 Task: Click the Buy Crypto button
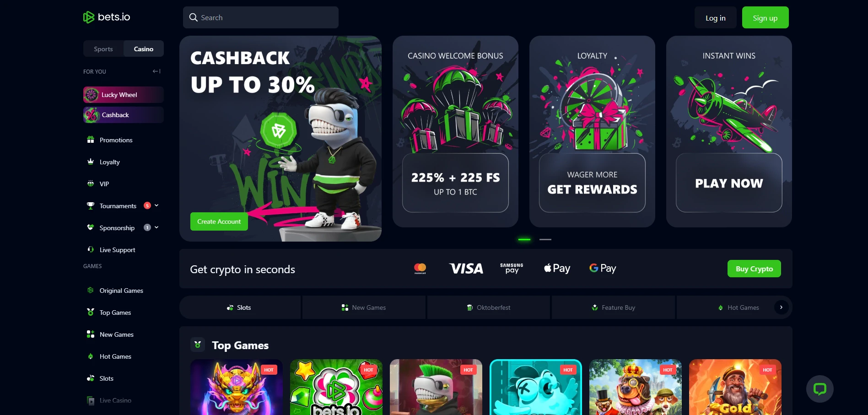click(x=754, y=269)
